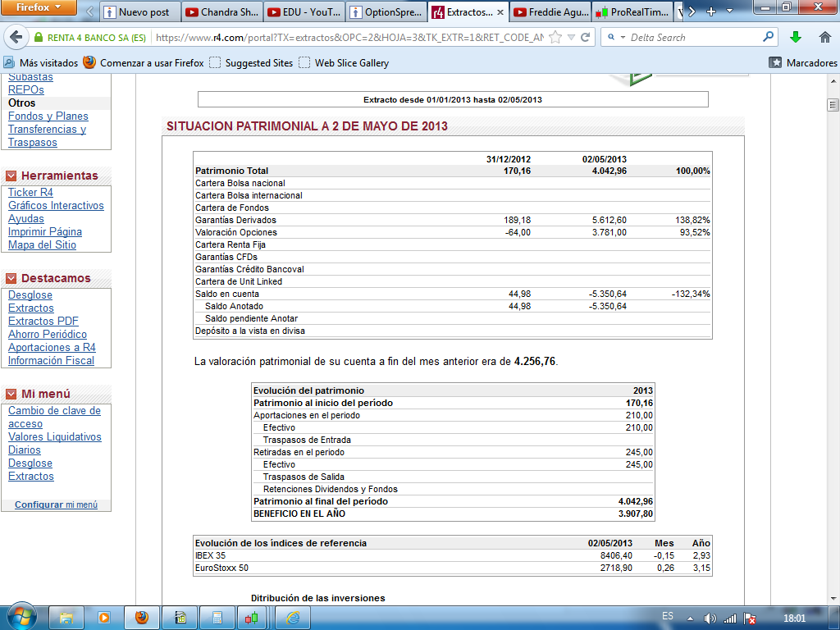Open the Ticker R4 link
This screenshot has height=630, width=840.
30,192
